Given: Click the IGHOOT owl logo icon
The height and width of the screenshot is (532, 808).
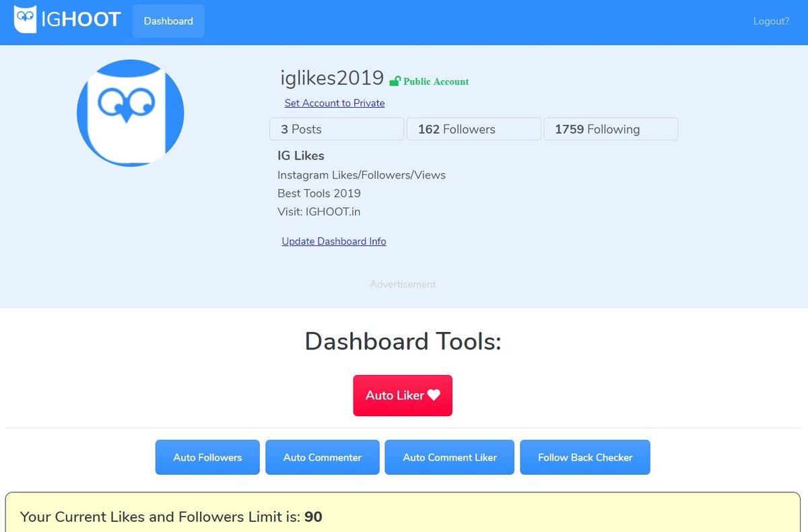Looking at the screenshot, I should point(26,20).
